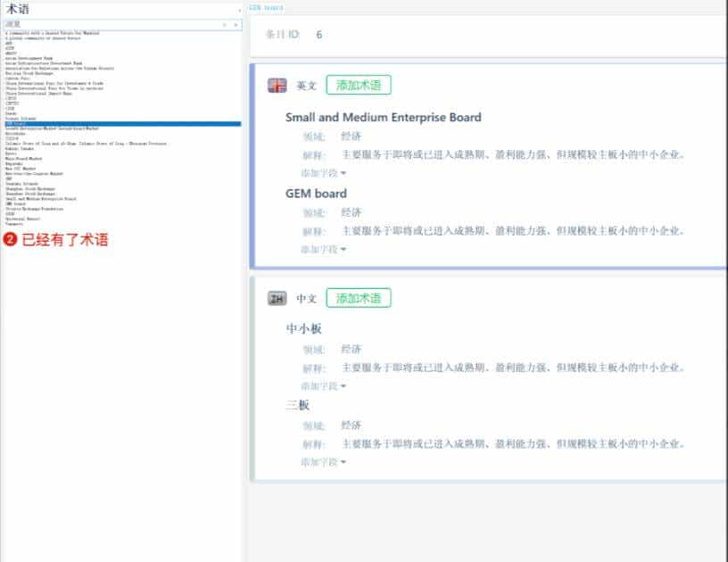
Task: Add a term in the 中文 section
Action: click(359, 298)
